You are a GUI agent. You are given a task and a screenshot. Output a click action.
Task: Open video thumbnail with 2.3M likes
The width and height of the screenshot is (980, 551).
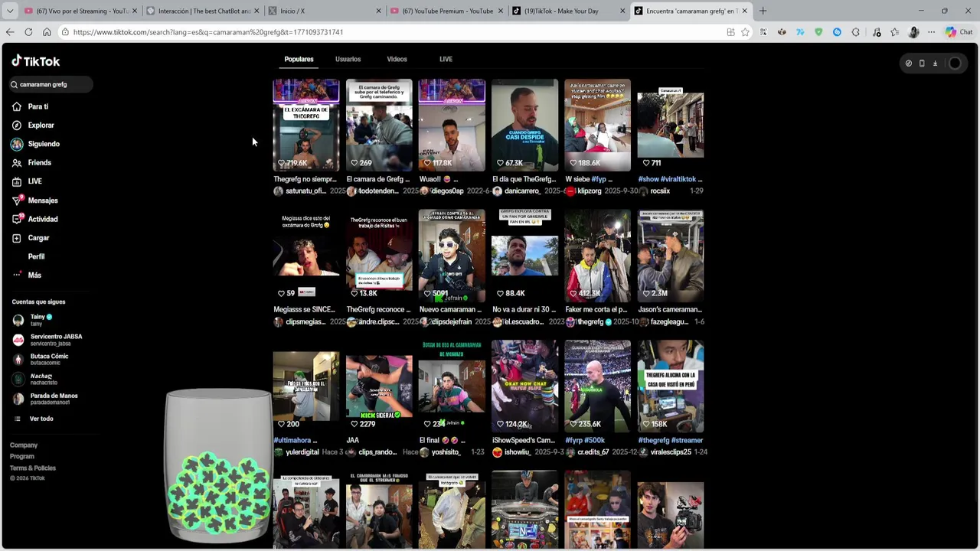pos(671,256)
